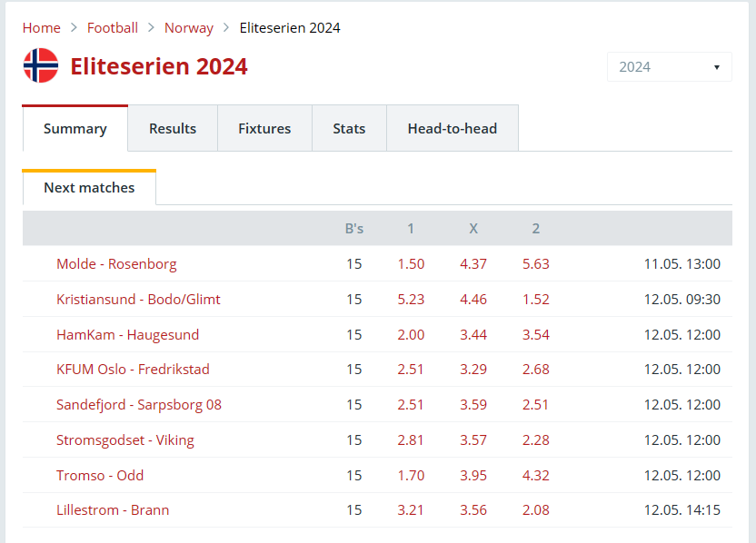Open the 2024 season dropdown
756x543 pixels.
[669, 66]
